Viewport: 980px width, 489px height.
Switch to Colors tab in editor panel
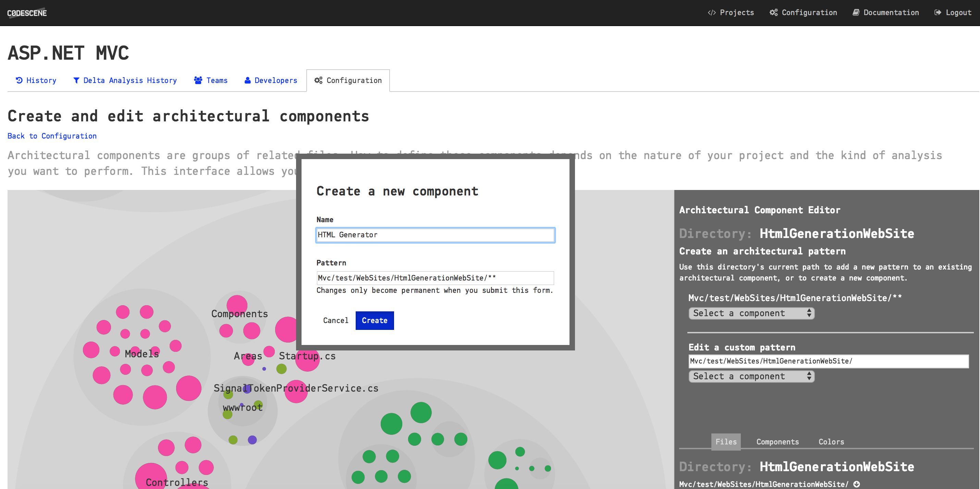pos(831,442)
